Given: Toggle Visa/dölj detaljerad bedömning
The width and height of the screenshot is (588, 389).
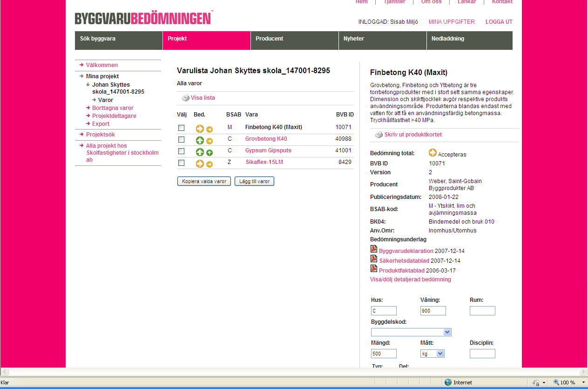Looking at the screenshot, I should pos(411,280).
